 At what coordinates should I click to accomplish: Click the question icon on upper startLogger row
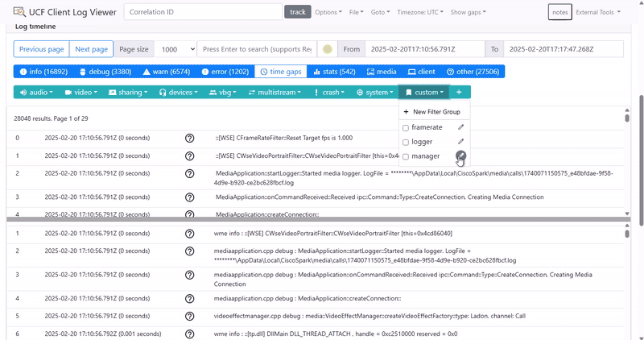pyautogui.click(x=189, y=173)
